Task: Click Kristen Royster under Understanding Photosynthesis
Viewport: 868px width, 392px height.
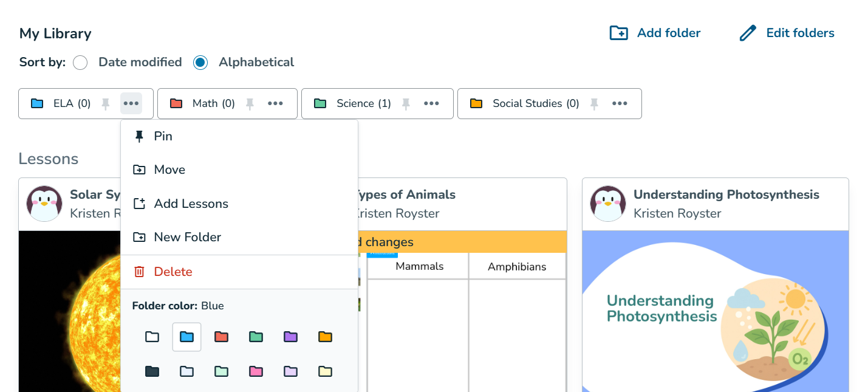Action: (677, 213)
